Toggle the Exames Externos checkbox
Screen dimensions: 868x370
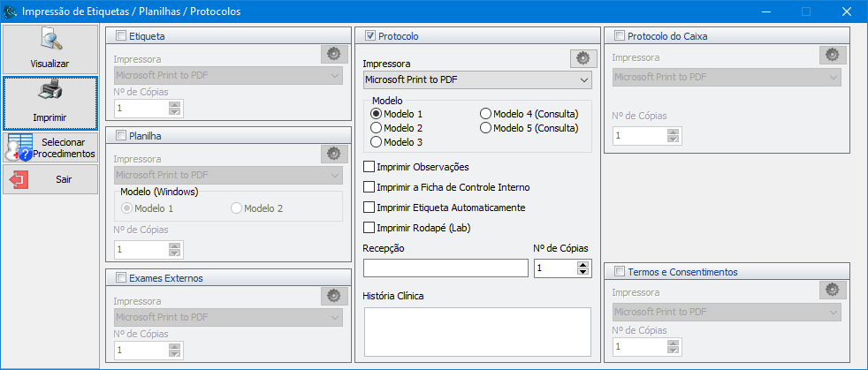click(x=121, y=277)
